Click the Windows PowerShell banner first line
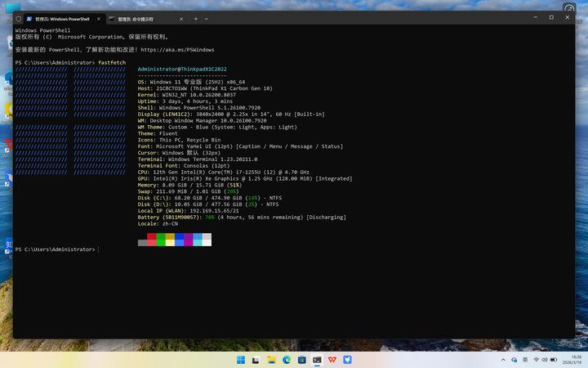Image resolution: width=588 pixels, height=368 pixels. (42, 30)
